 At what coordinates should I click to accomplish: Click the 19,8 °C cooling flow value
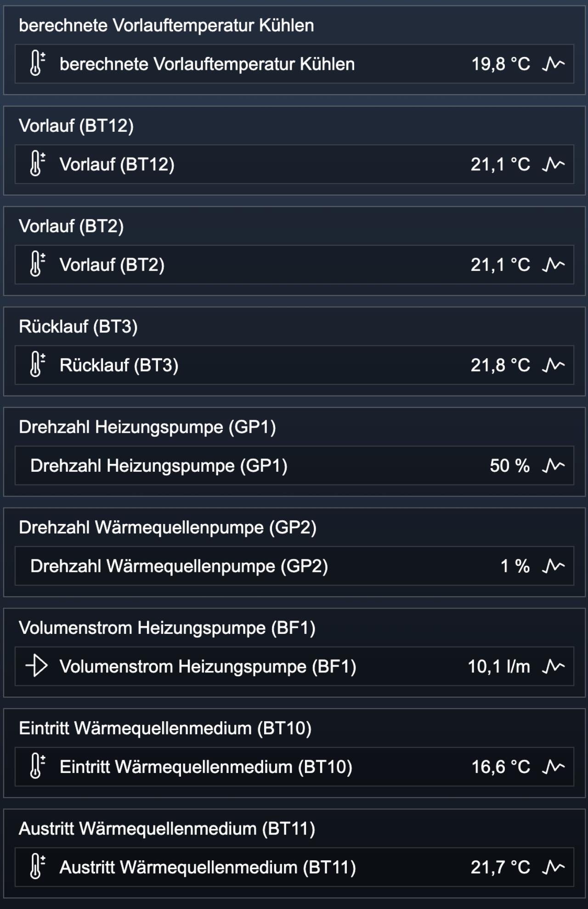[x=501, y=64]
